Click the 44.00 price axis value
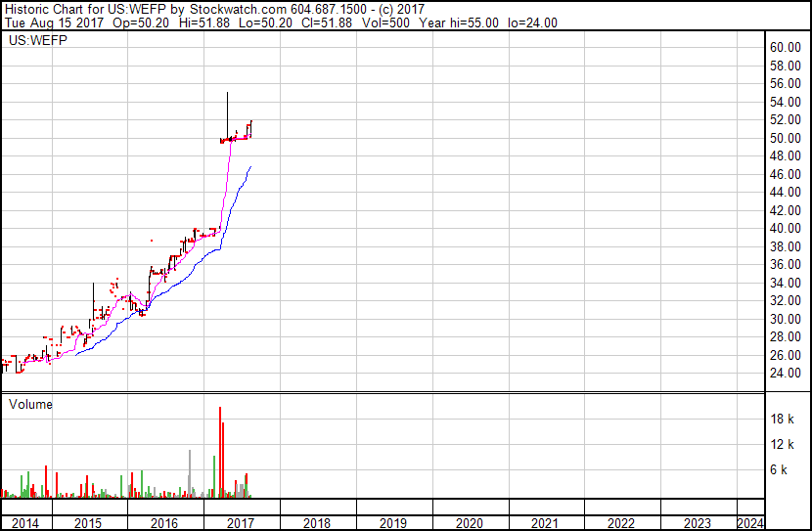812x531 pixels. pos(785,192)
